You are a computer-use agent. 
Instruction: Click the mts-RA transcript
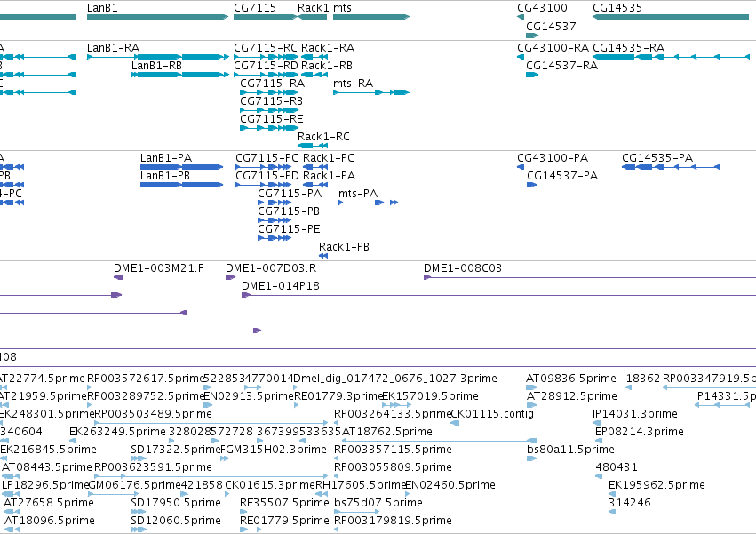click(x=371, y=92)
